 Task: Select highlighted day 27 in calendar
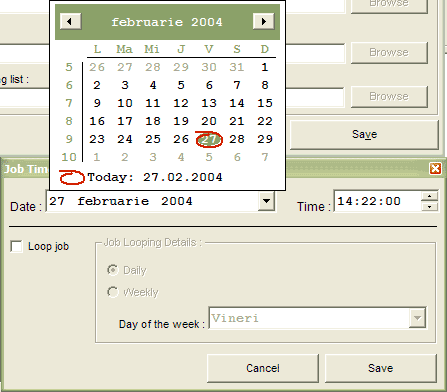pyautogui.click(x=209, y=139)
